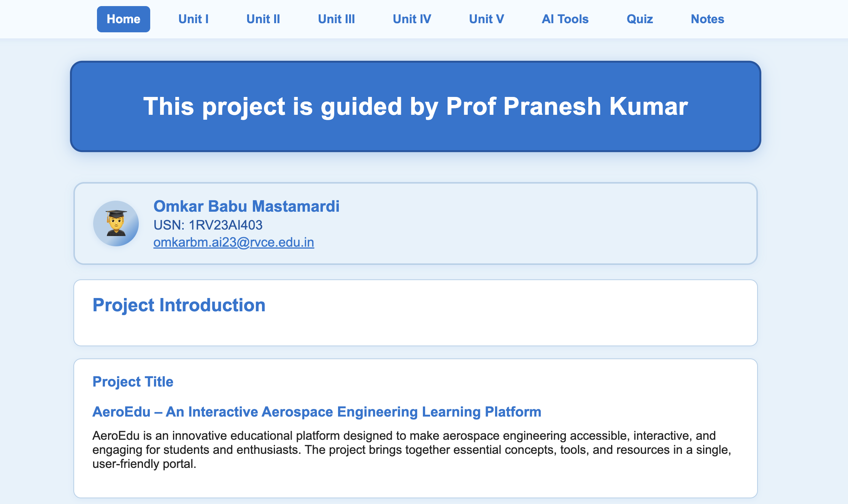Open the Unit III section
Screen dimensions: 848x504
[x=336, y=19]
